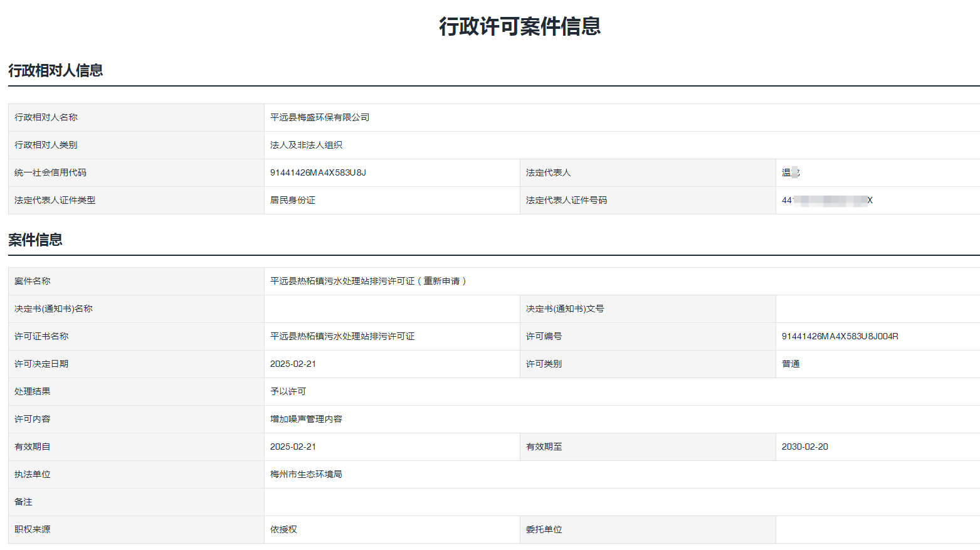Click the 许可决定日期 date value
This screenshot has width=980, height=550.
(x=293, y=364)
